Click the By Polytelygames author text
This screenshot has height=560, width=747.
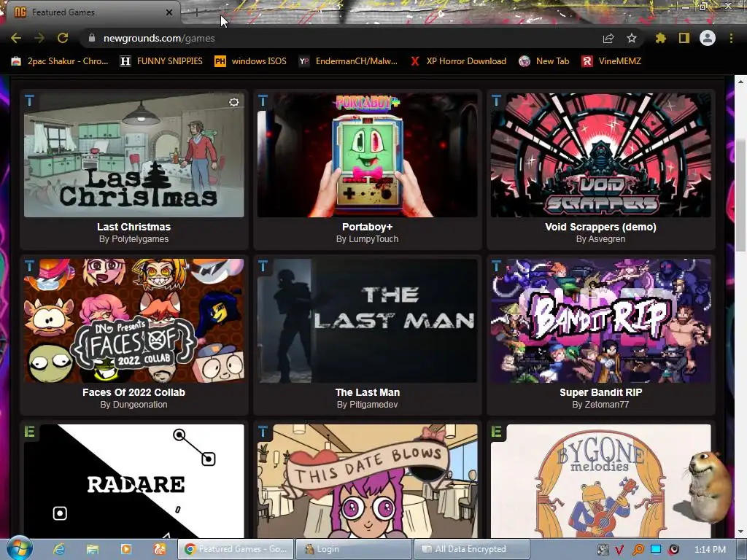134,239
